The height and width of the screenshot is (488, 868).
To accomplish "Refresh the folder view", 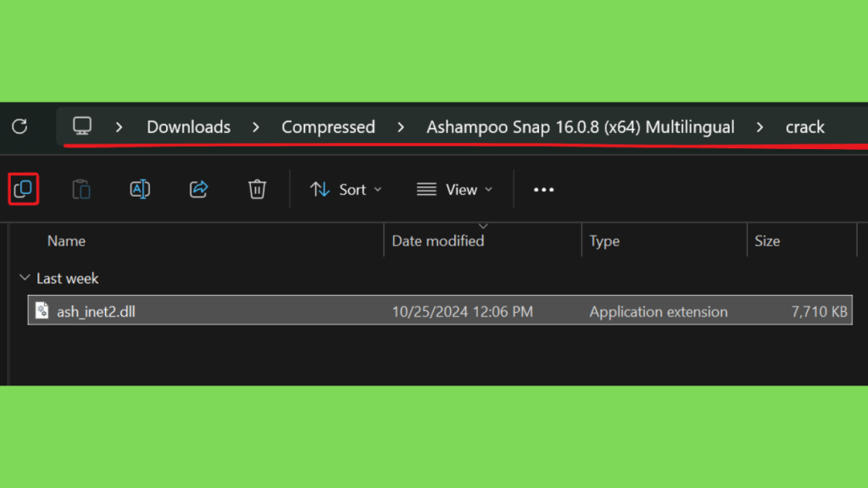I will 20,127.
